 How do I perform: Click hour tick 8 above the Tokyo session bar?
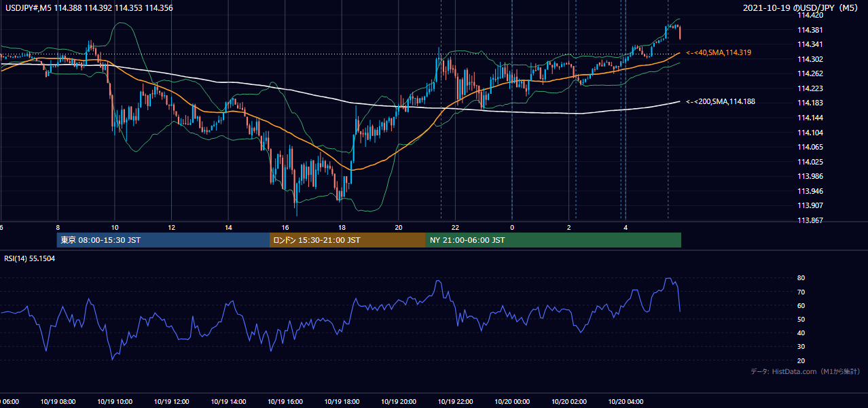58,227
